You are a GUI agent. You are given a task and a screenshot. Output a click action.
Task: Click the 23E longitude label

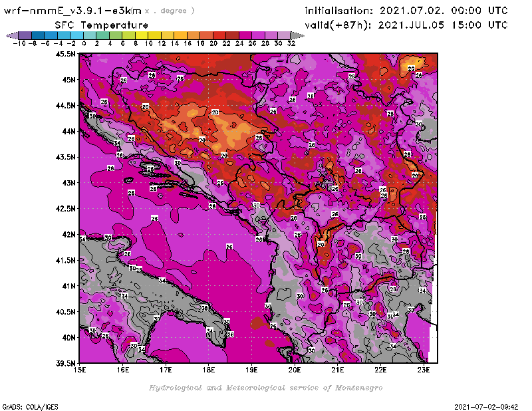coord(424,370)
